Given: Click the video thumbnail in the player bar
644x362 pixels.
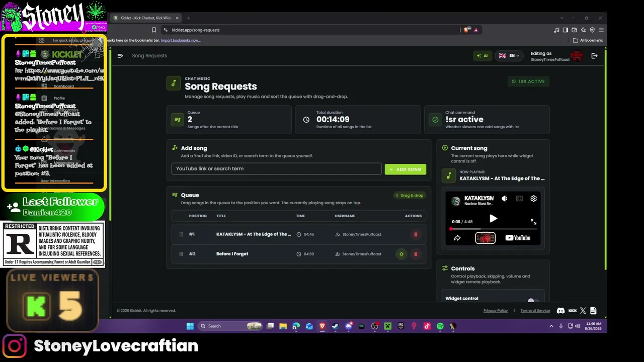Looking at the screenshot, I should point(486,238).
